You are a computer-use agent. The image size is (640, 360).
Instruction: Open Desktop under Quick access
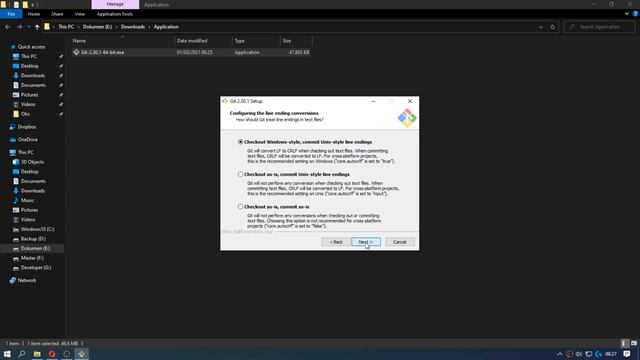(x=29, y=66)
